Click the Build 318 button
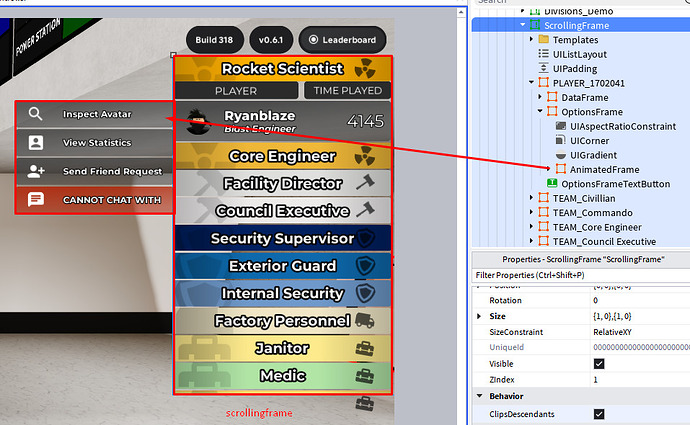Screen dimensions: 690x425 tap(214, 40)
